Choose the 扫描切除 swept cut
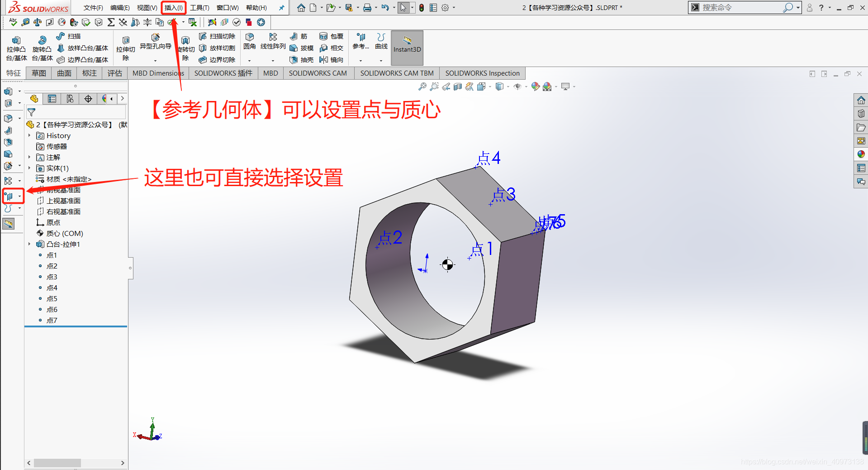This screenshot has height=470, width=868. click(x=217, y=36)
